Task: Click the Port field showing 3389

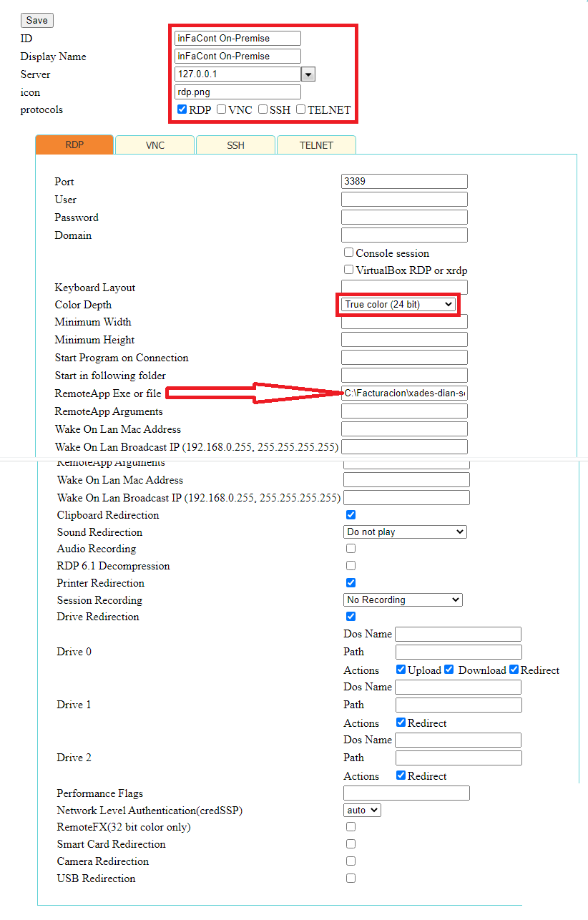Action: 404,182
